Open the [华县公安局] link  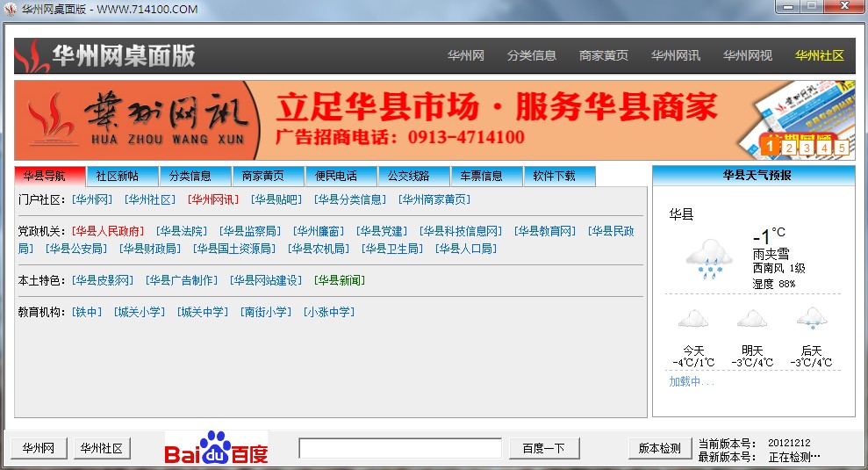tap(76, 249)
